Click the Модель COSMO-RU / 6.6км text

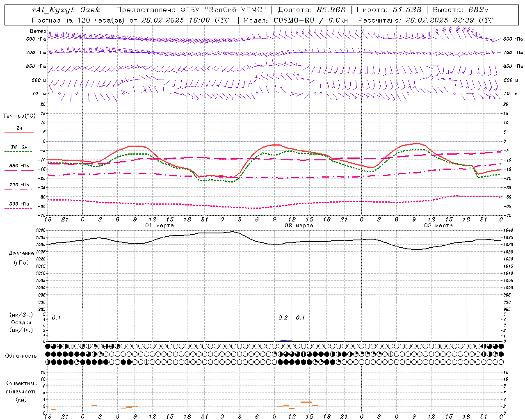(295, 20)
